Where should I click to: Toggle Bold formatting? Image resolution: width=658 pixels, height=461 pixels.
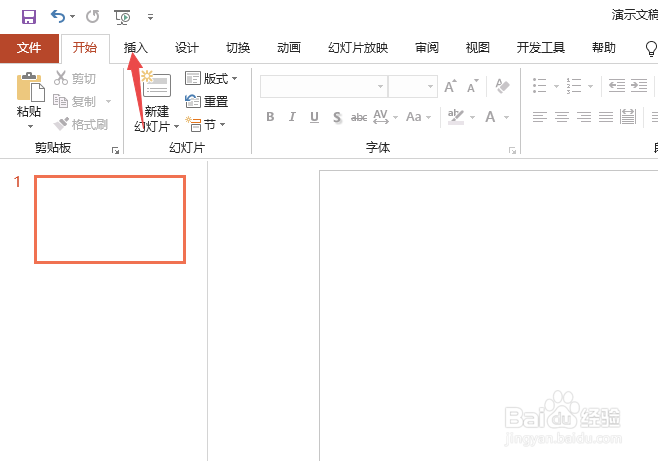270,117
